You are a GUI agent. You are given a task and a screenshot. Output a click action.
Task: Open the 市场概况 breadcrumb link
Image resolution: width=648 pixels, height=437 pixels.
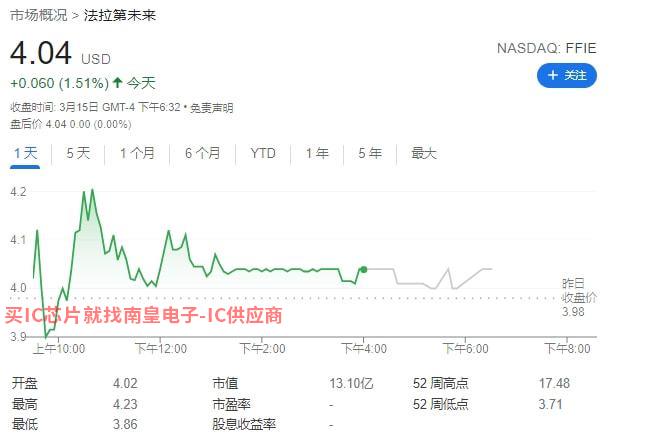pos(38,15)
